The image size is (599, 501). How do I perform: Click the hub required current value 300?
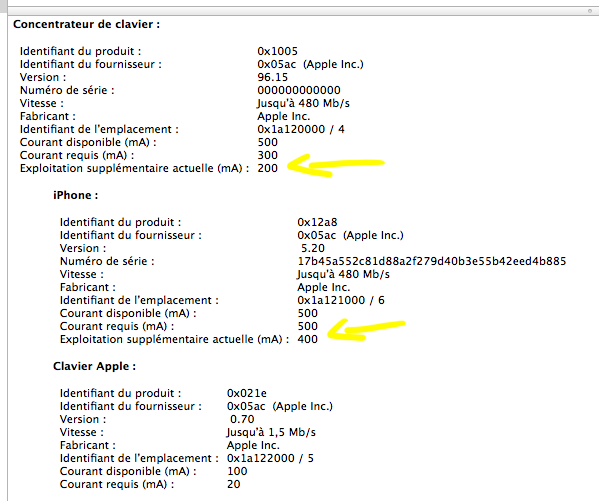[x=267, y=155]
